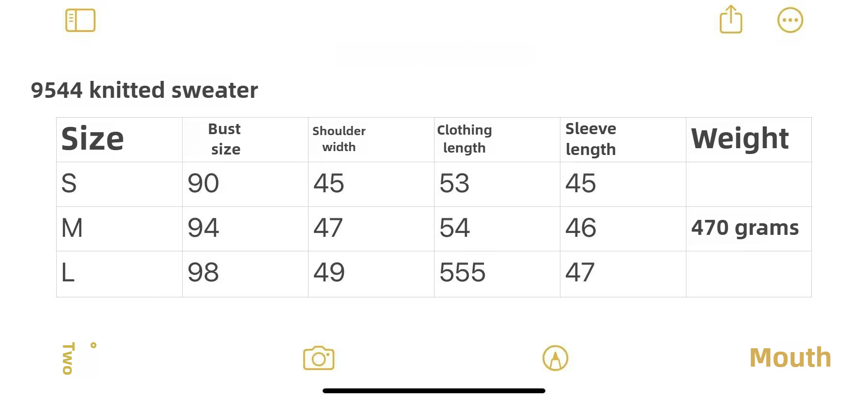Click the 'Weight' header cell
Screen dimensions: 868x401
pyautogui.click(x=748, y=139)
